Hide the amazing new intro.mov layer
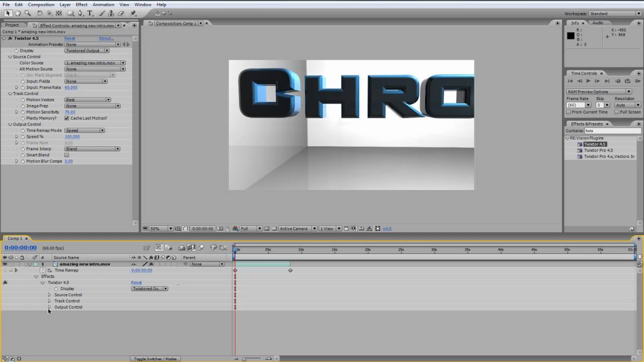 click(5, 264)
